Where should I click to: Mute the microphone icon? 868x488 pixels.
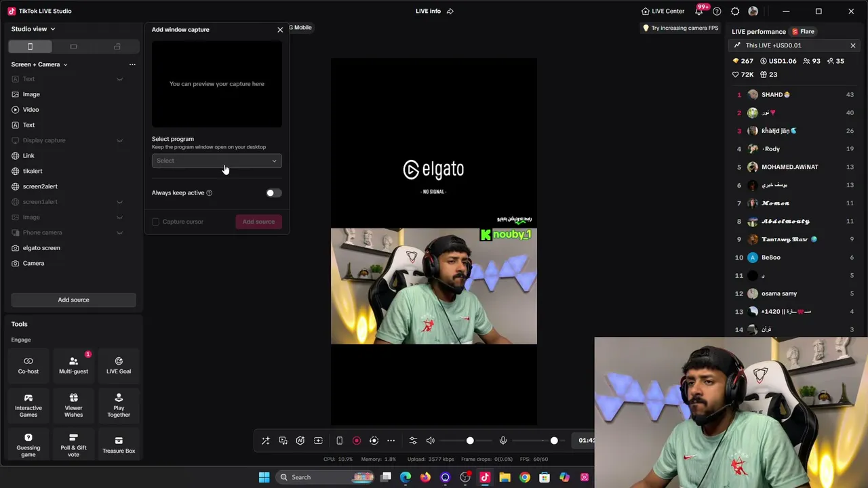point(503,441)
